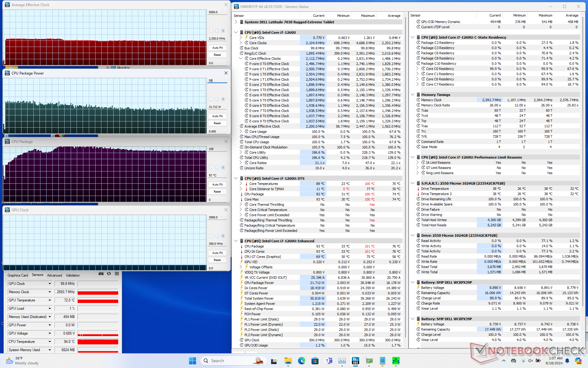The height and width of the screenshot is (368, 588).
Task: Click the CPU Package Power max value field
Action: point(217,80)
